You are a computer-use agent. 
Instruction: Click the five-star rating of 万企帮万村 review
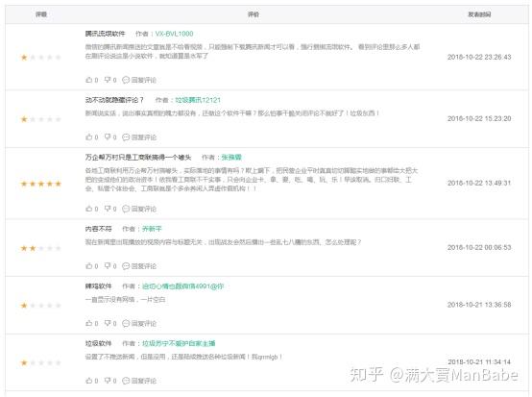coord(41,184)
